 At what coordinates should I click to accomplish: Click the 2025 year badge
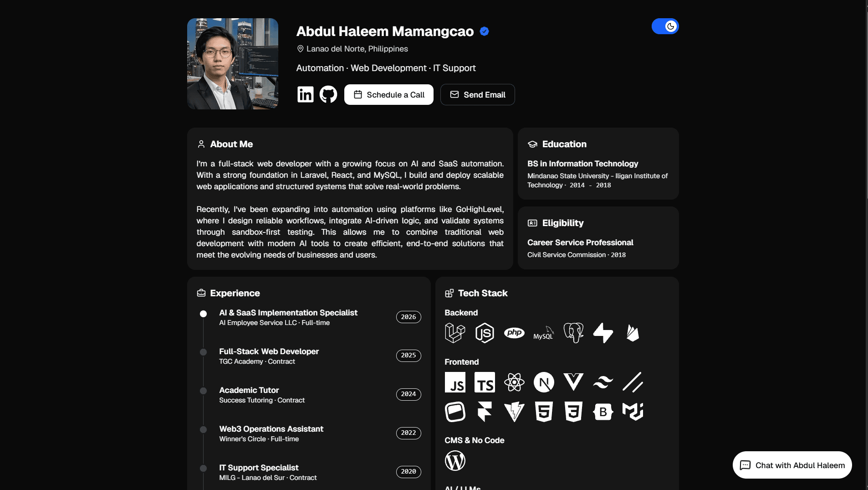[408, 356]
